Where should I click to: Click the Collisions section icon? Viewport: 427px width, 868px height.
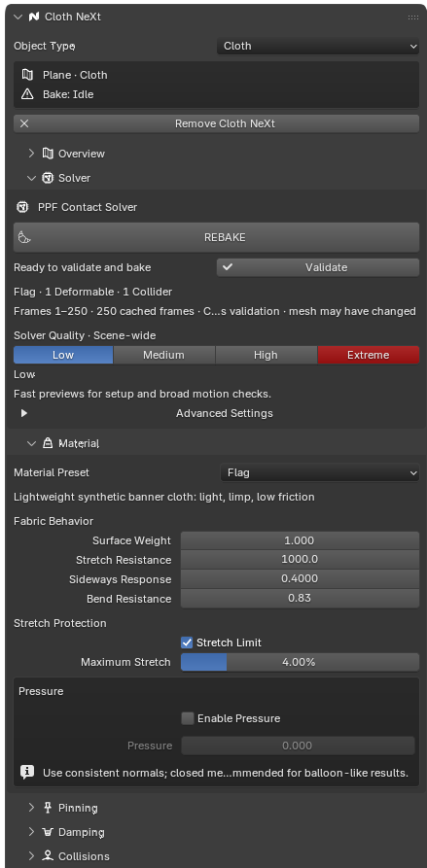pyautogui.click(x=48, y=856)
